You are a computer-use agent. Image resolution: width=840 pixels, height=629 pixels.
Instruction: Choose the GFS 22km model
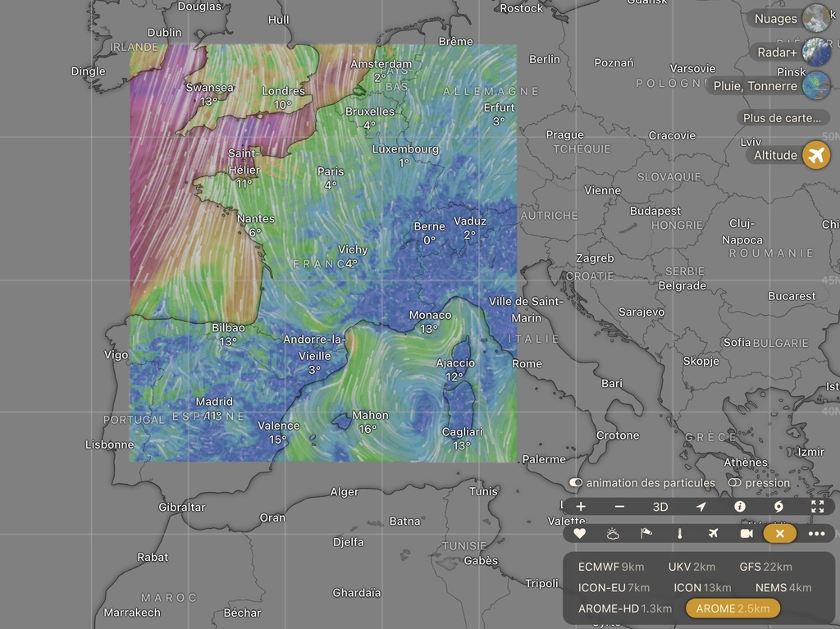click(765, 567)
